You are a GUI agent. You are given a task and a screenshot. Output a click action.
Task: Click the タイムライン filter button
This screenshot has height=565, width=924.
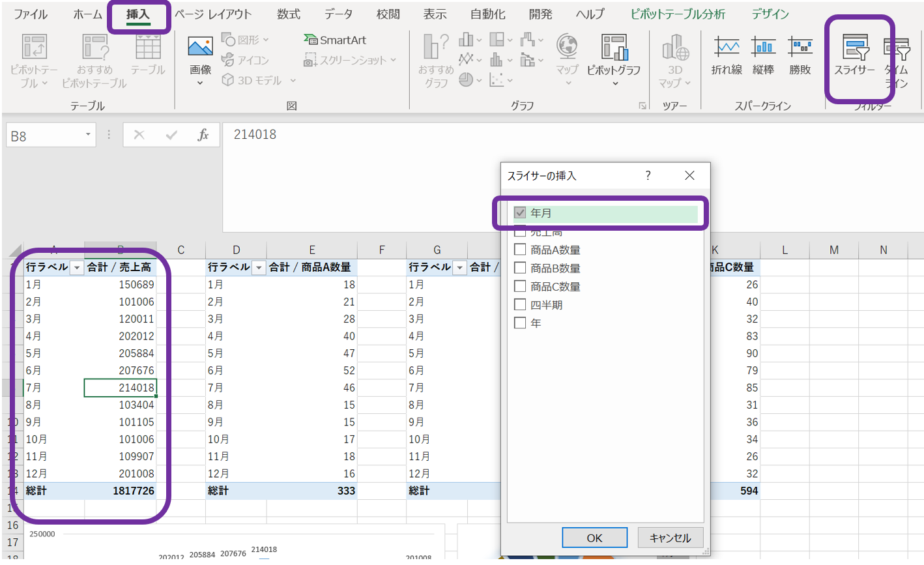897,62
